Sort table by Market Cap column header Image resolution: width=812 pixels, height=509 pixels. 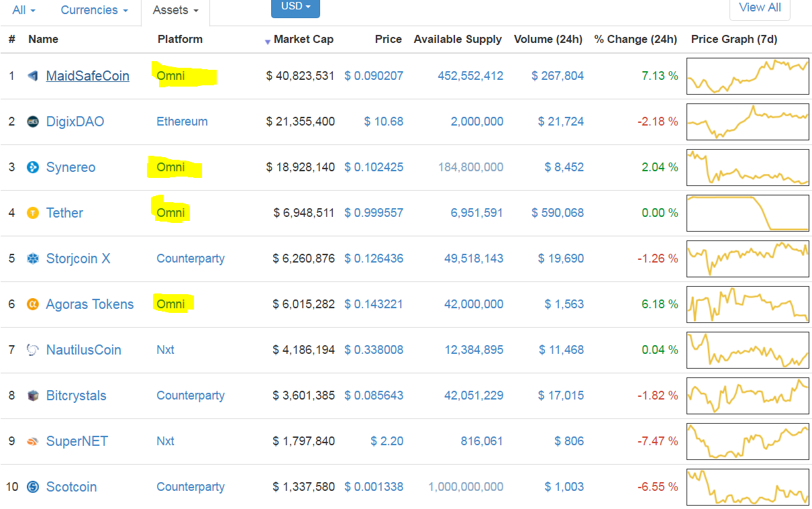pyautogui.click(x=303, y=39)
